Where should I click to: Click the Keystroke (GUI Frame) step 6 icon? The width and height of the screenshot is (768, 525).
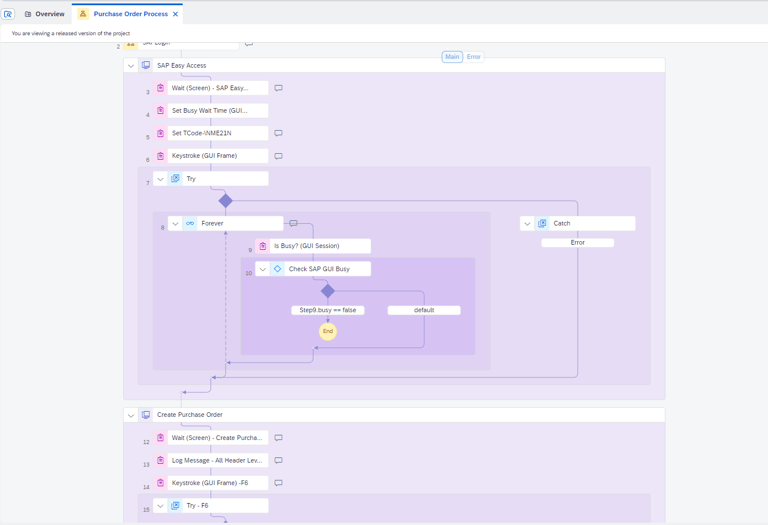(x=160, y=156)
